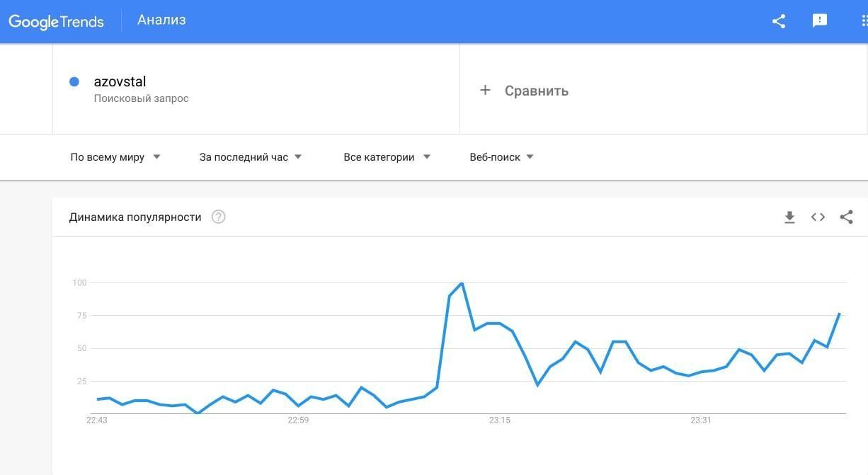
Task: Click the plus sign next to Сравнить
Action: coord(485,90)
